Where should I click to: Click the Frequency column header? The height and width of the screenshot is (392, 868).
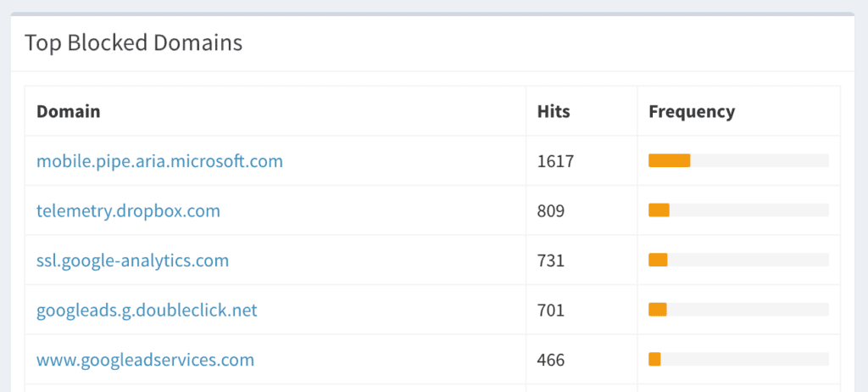point(692,111)
